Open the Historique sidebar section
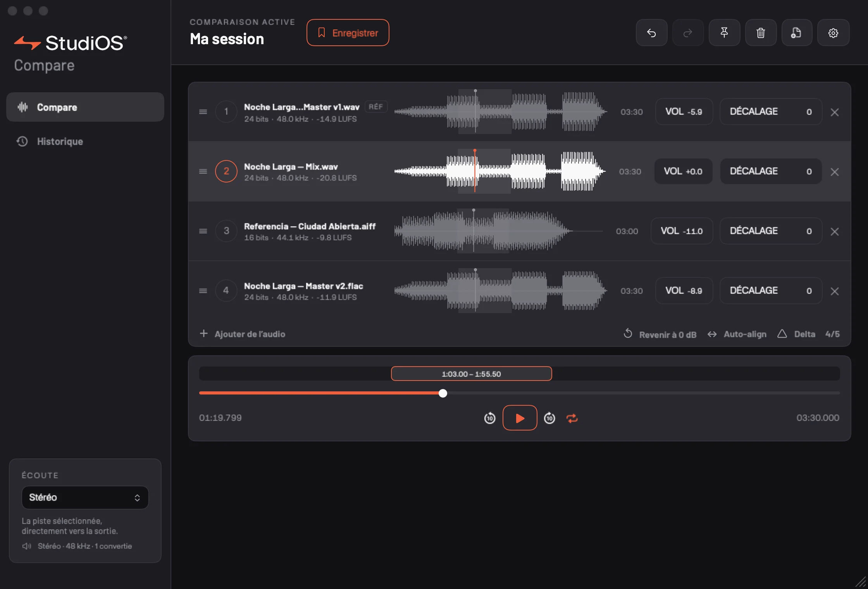Viewport: 868px width, 589px height. tap(85, 141)
